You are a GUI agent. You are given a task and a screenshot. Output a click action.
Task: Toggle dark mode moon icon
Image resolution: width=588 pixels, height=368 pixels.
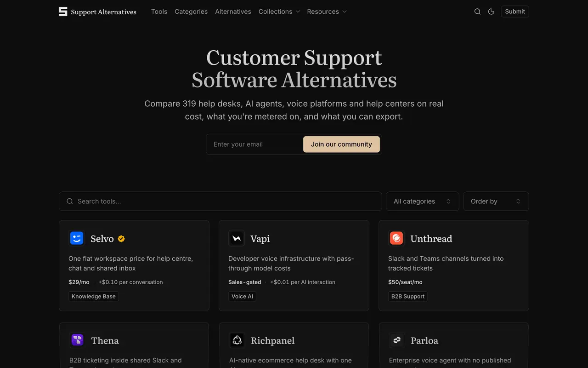point(491,11)
